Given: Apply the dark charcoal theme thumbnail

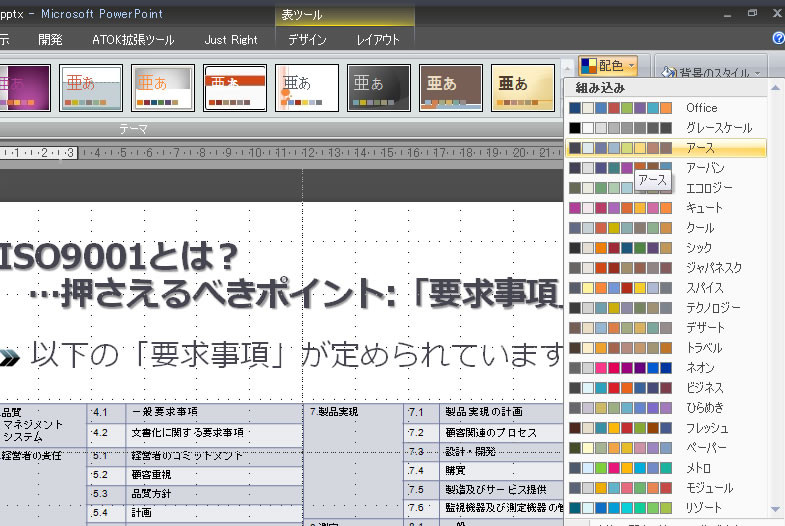Looking at the screenshot, I should pyautogui.click(x=379, y=88).
